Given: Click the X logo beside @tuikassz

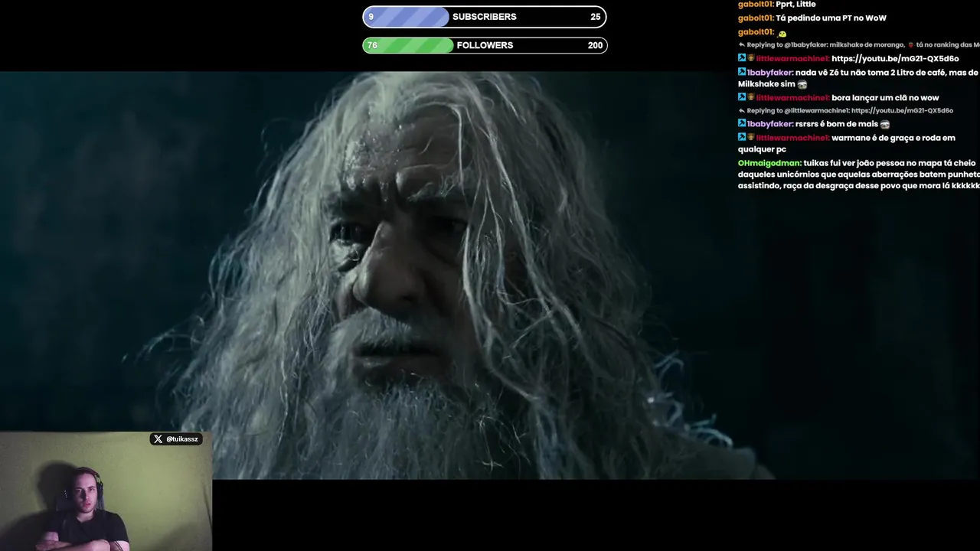Looking at the screenshot, I should pos(158,439).
